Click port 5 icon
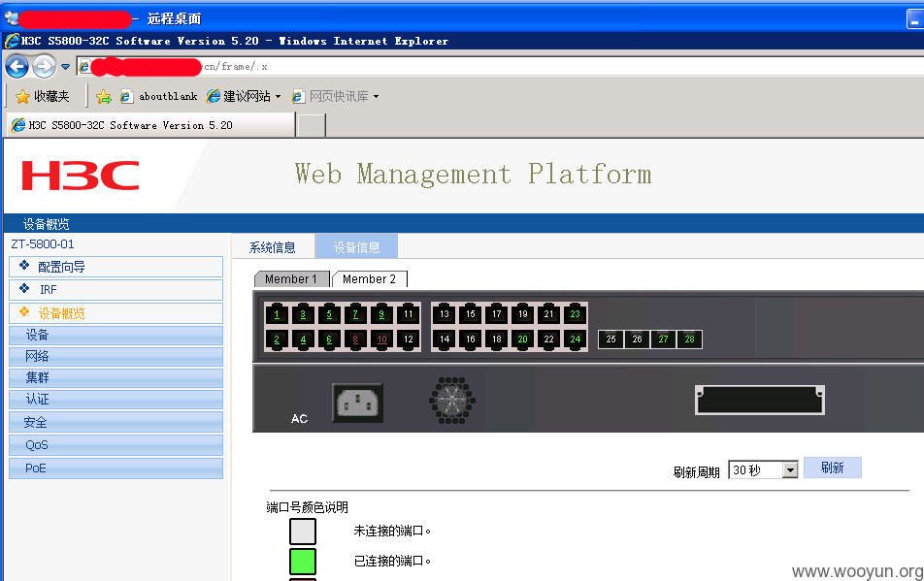 point(329,314)
